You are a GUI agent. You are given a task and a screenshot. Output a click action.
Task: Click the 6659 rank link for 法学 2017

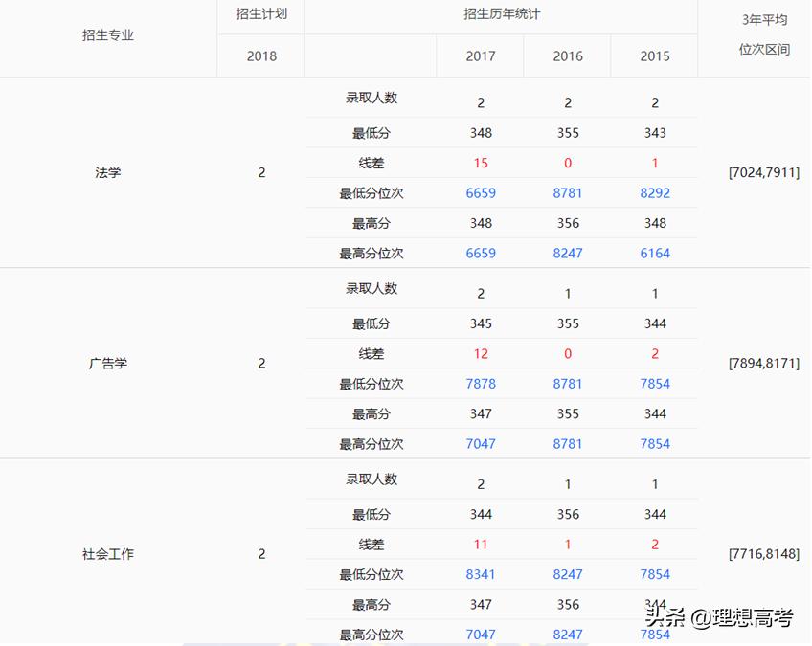pyautogui.click(x=481, y=193)
